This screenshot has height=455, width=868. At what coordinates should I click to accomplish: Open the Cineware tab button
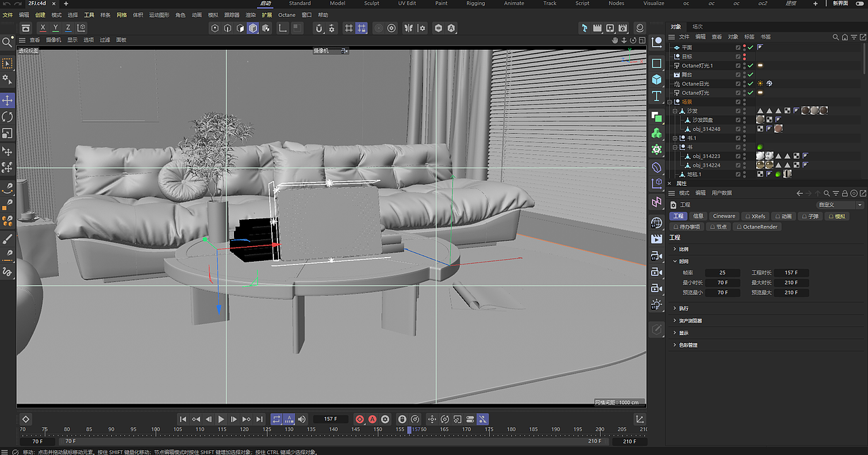[x=724, y=216]
